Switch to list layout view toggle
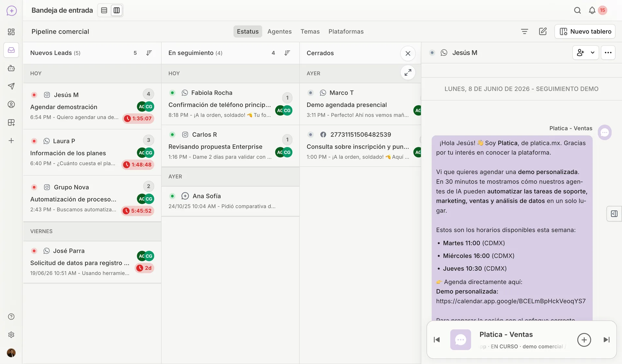 pyautogui.click(x=104, y=10)
